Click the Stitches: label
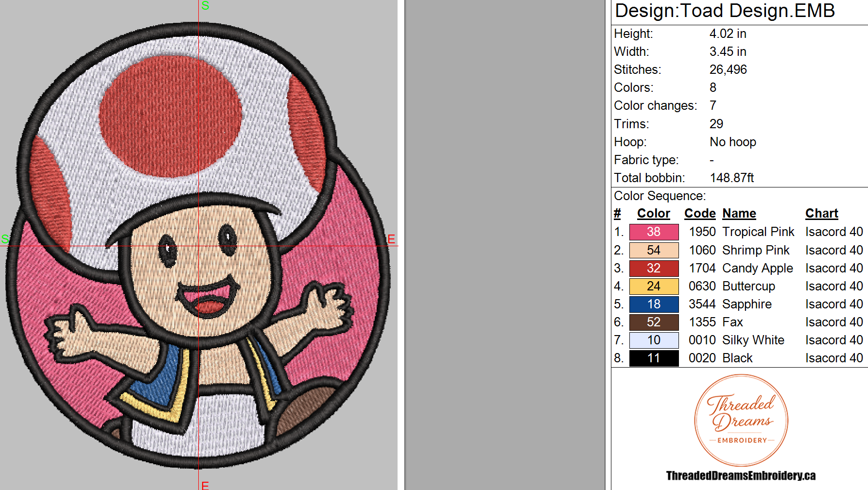Viewport: 868px width, 490px height. [x=637, y=69]
